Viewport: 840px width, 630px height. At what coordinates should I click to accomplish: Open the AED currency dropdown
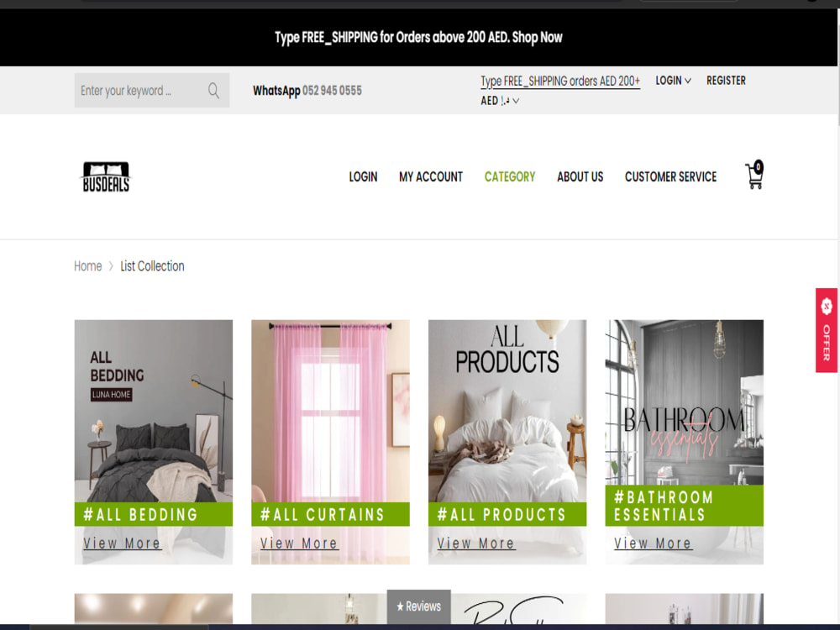click(500, 101)
